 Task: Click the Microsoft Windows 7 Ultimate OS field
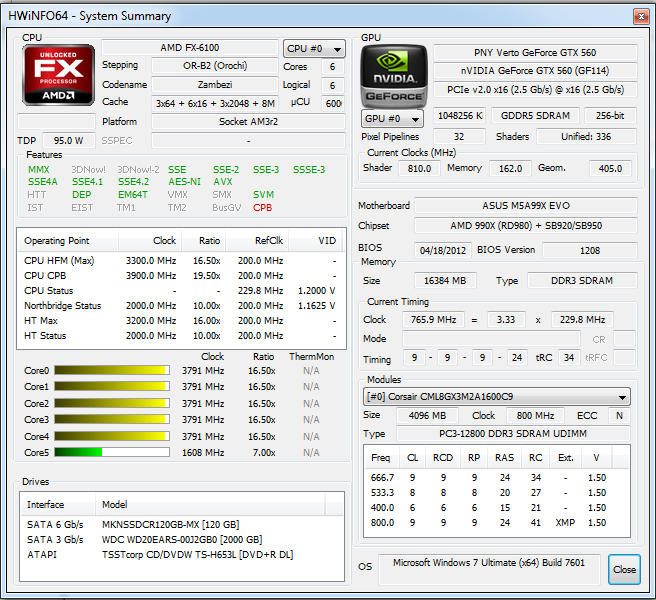489,569
